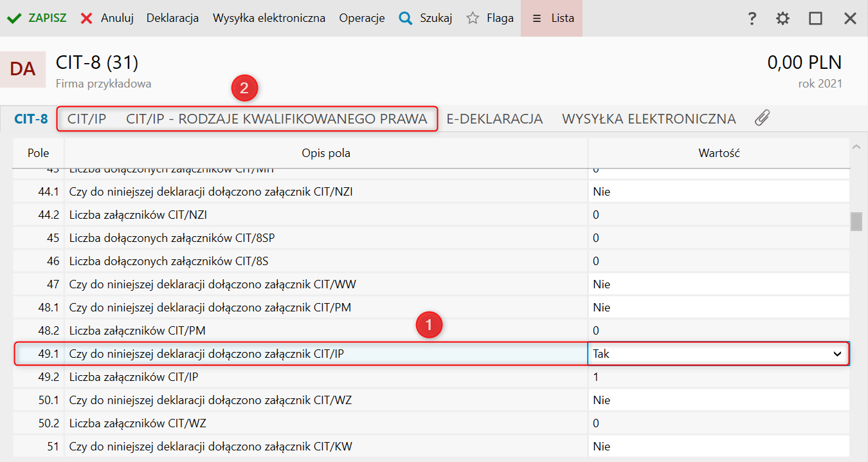The width and height of the screenshot is (868, 462).
Task: Click the Flaga star icon
Action: click(x=473, y=18)
